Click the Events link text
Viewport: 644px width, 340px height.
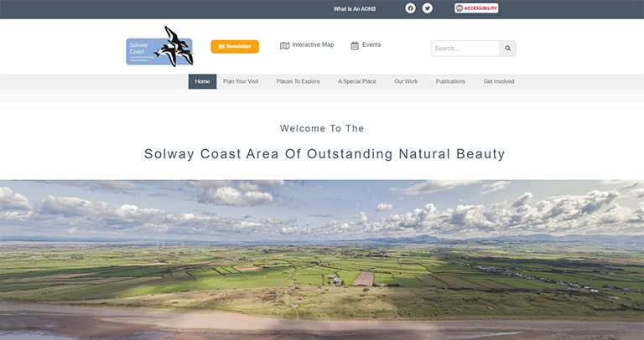click(x=371, y=44)
